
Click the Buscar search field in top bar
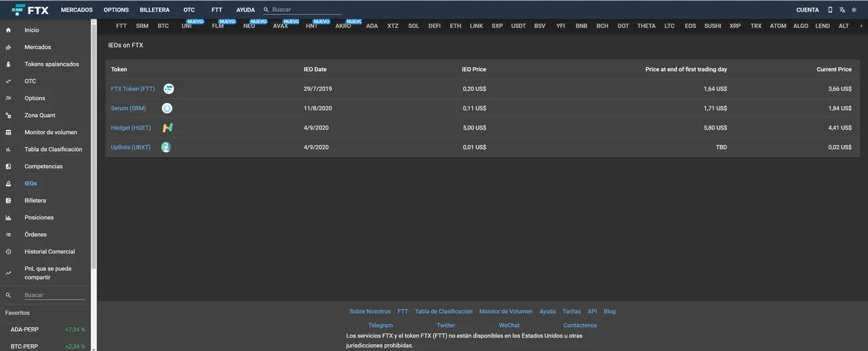[x=307, y=10]
